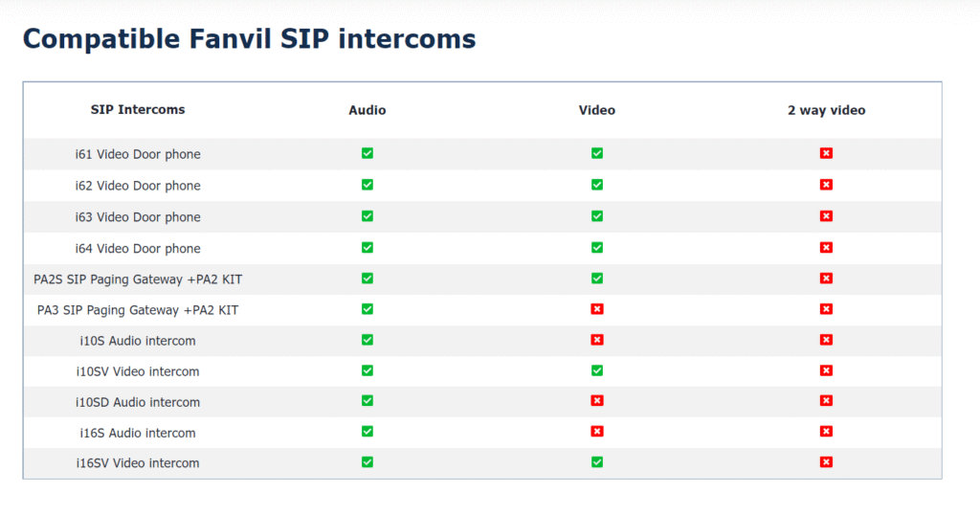Select the 'i63 Video Door phone' row label
Screen dimensions: 980x515
click(138, 217)
